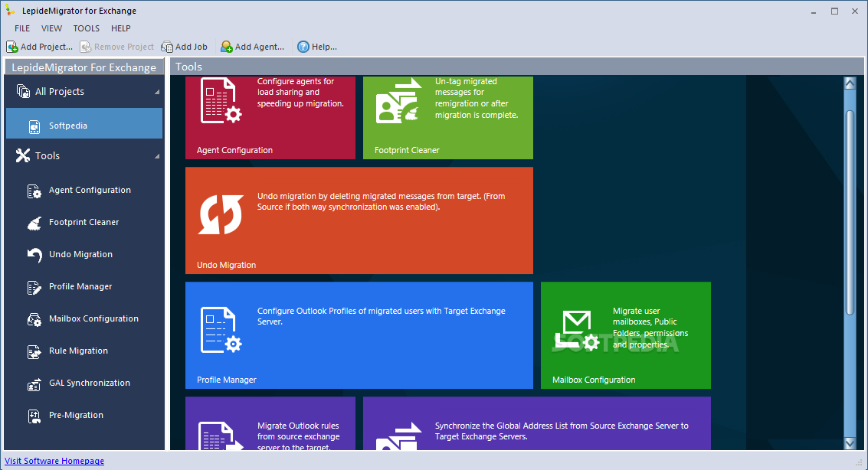Image resolution: width=868 pixels, height=470 pixels.
Task: Click the orange tile's 'Undo Migration' caption
Action: tap(227, 265)
